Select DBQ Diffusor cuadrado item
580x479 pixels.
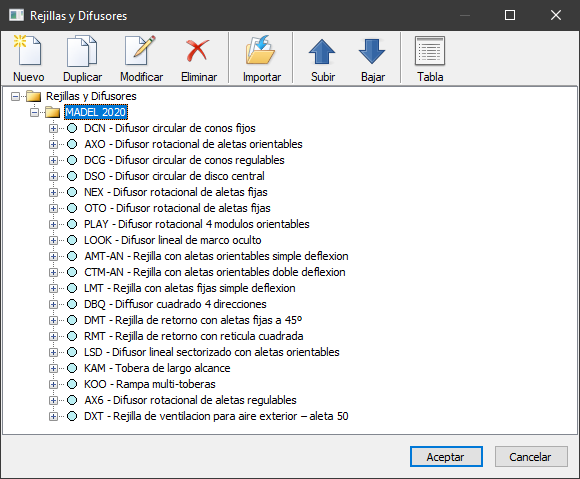[175, 304]
